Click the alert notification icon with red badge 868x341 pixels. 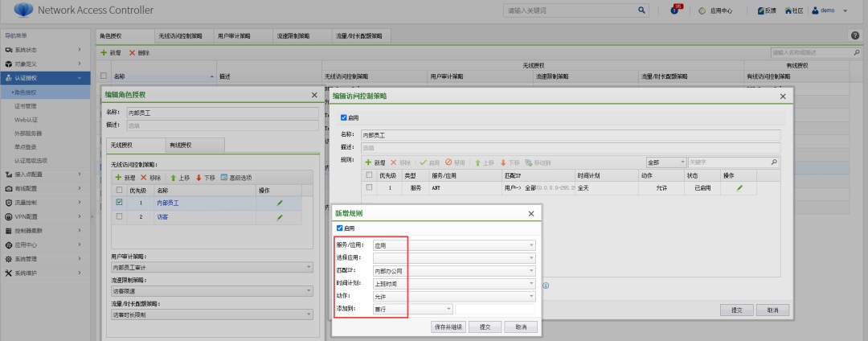point(675,10)
